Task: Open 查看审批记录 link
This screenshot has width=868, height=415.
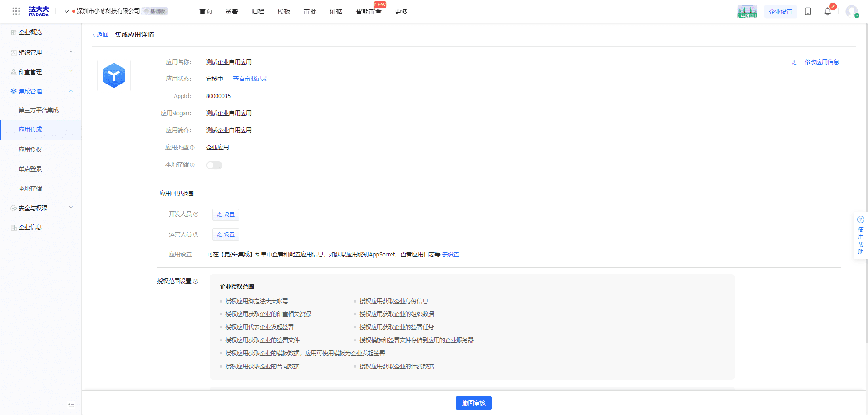Action: pos(250,79)
